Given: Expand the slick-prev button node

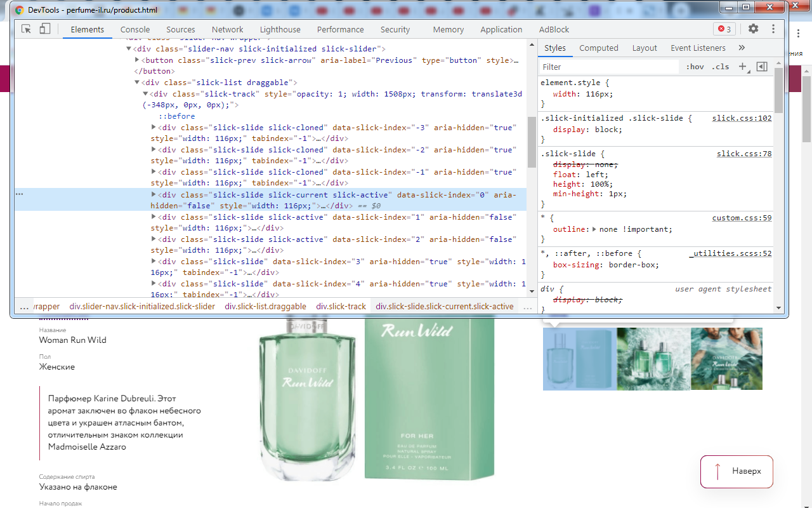Looking at the screenshot, I should (x=137, y=60).
